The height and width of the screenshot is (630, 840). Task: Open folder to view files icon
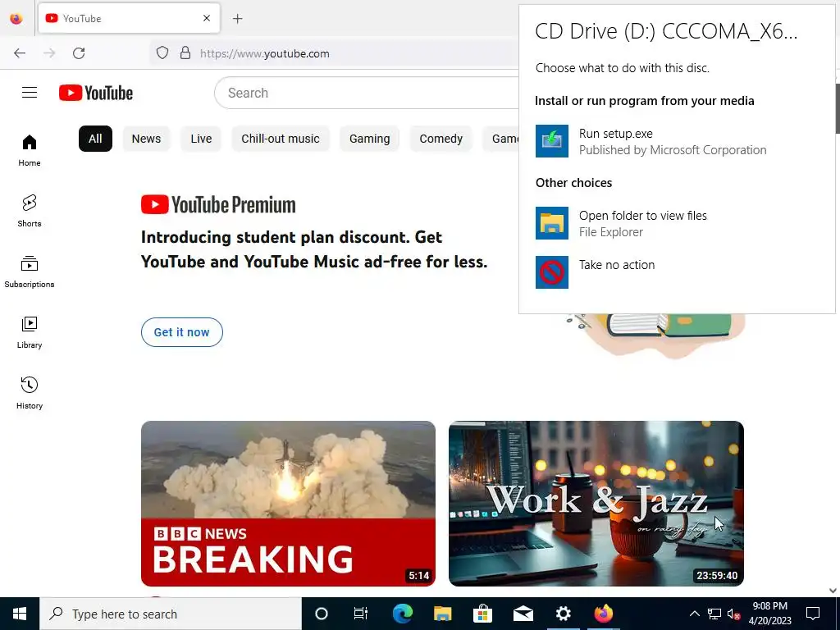tap(552, 223)
